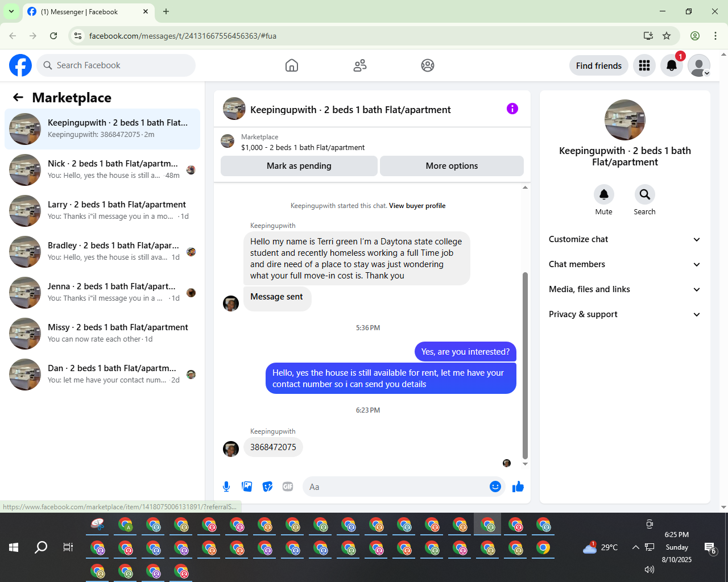Show hidden system tray icons
The image size is (728, 582).
pos(635,547)
